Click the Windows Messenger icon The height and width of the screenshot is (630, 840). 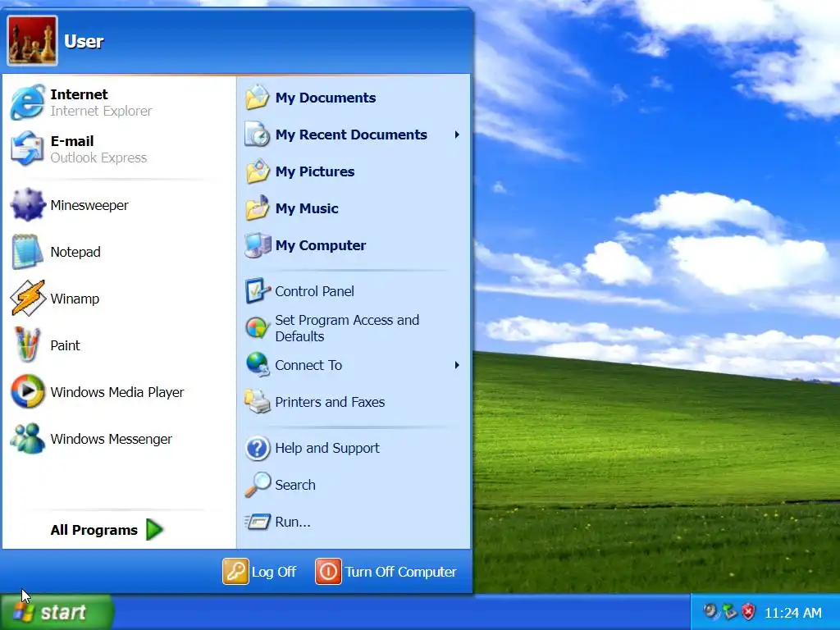coord(27,438)
